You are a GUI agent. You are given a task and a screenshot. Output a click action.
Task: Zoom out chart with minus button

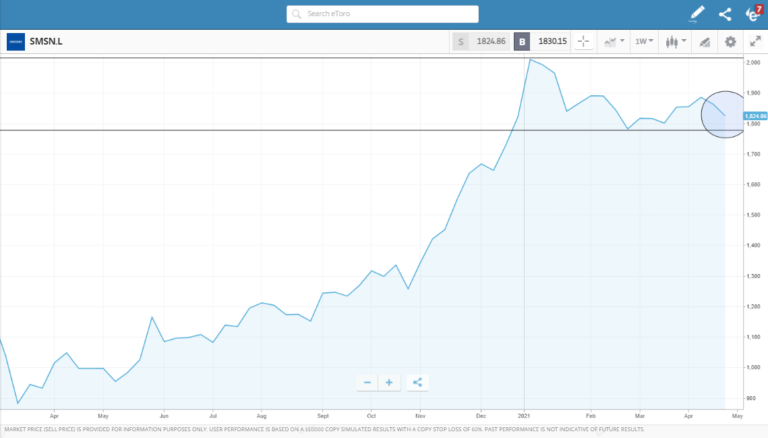tap(367, 382)
